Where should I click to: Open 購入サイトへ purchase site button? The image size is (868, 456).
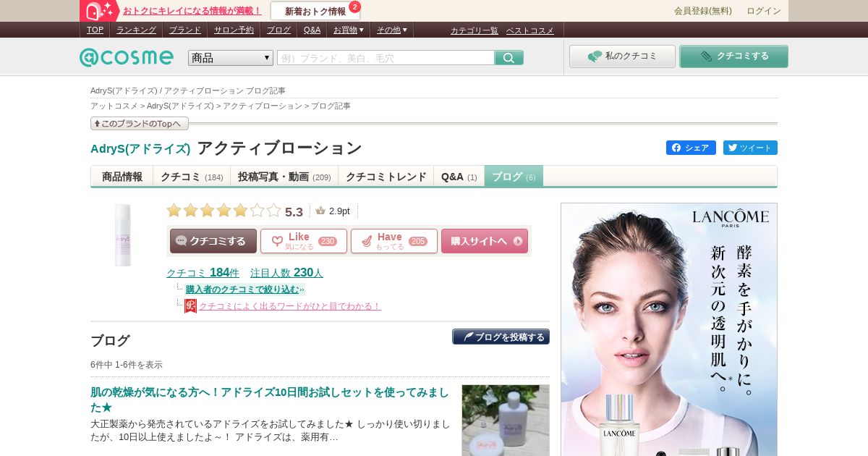(485, 241)
